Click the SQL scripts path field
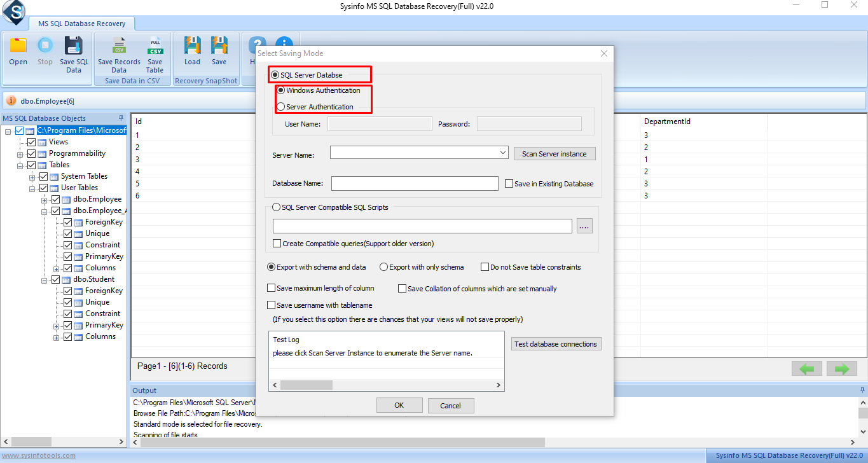868x463 pixels. pyautogui.click(x=423, y=226)
